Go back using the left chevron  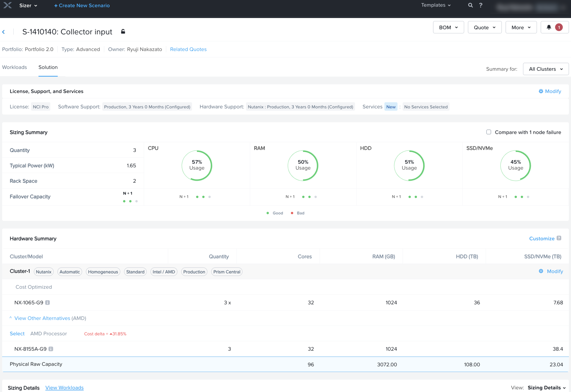[4, 32]
